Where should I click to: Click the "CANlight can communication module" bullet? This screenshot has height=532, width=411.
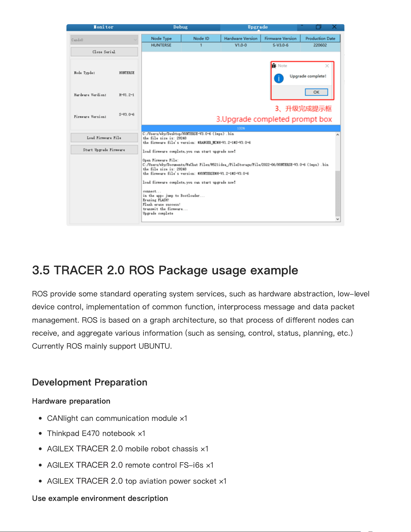117,418
